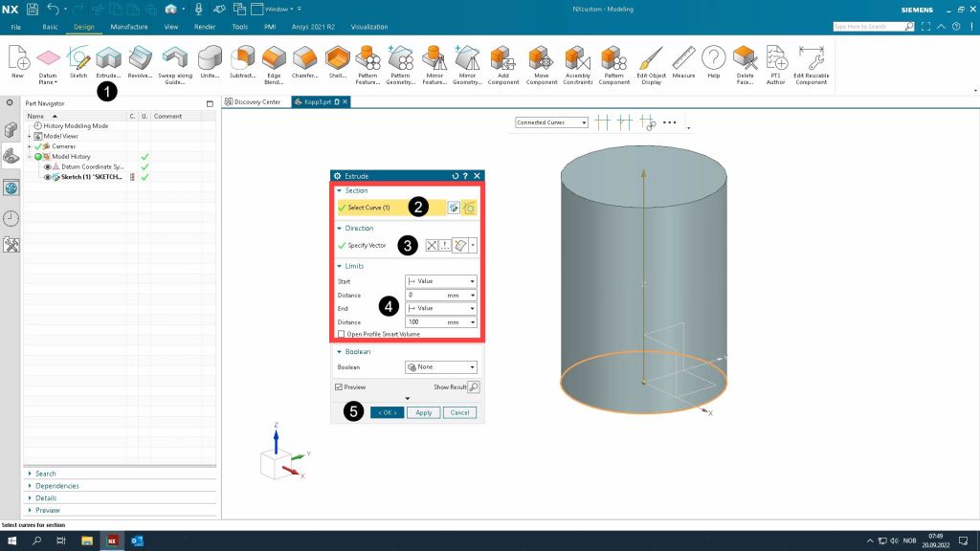Choose the Chamfer tool

point(305,59)
